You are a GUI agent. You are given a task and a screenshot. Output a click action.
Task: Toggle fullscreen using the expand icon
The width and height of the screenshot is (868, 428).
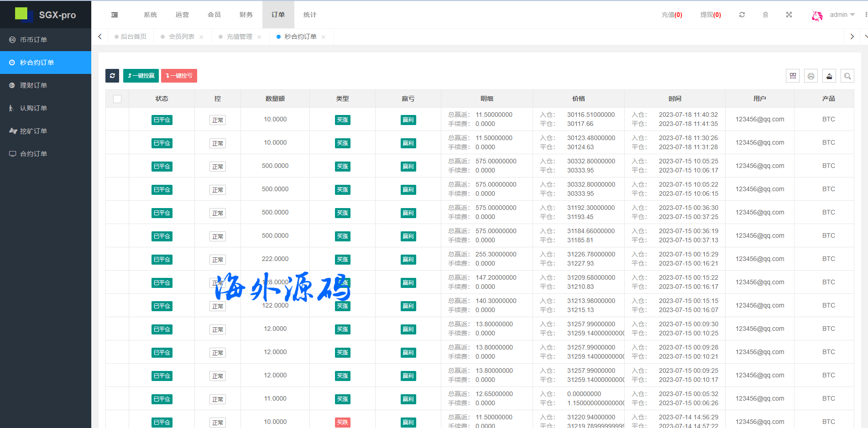tap(789, 15)
